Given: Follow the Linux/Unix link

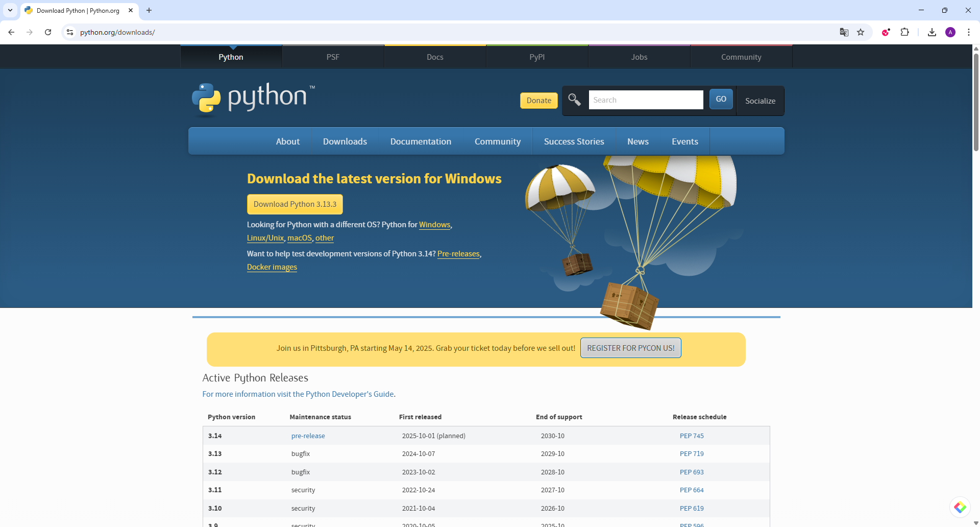Looking at the screenshot, I should click(x=265, y=238).
